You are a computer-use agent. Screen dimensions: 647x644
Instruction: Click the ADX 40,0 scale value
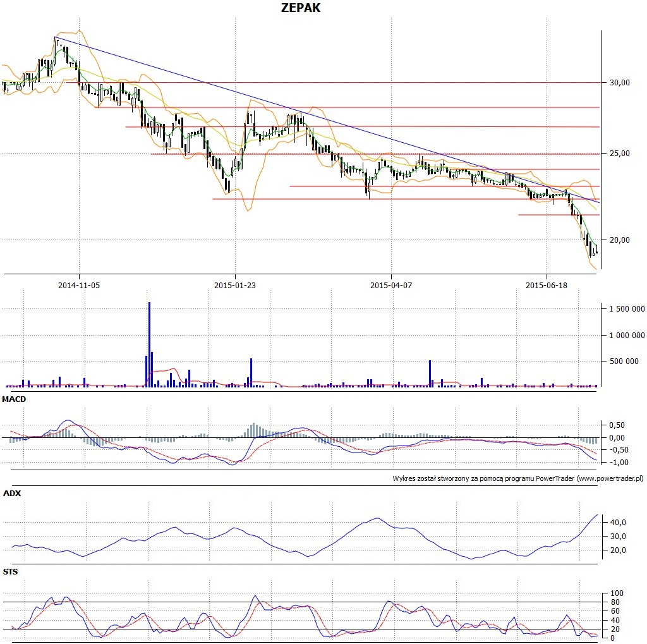tap(618, 523)
